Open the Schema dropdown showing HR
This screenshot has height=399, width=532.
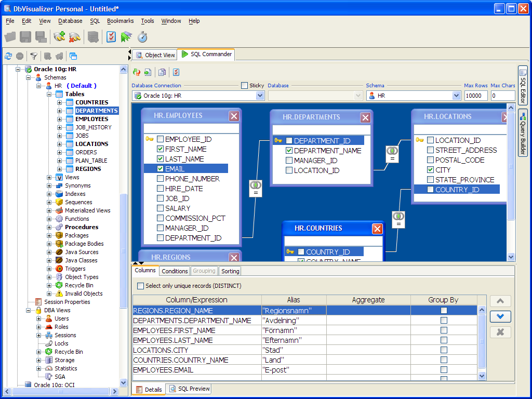point(456,96)
